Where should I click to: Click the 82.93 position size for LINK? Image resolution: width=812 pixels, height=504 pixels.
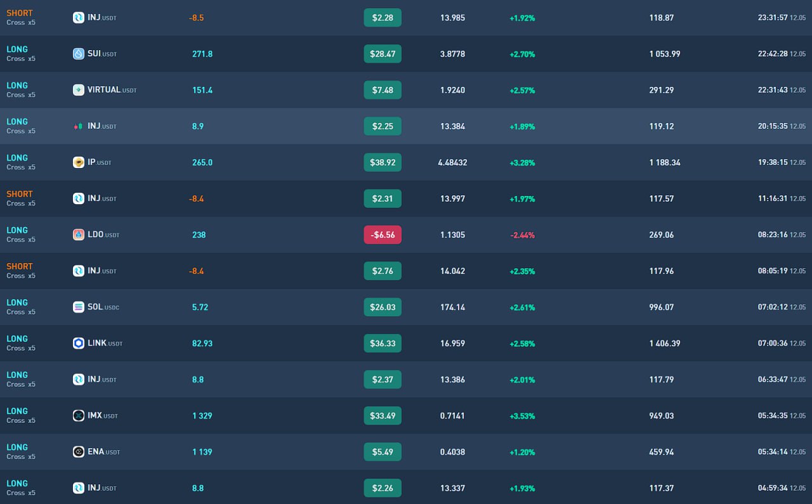coord(202,343)
